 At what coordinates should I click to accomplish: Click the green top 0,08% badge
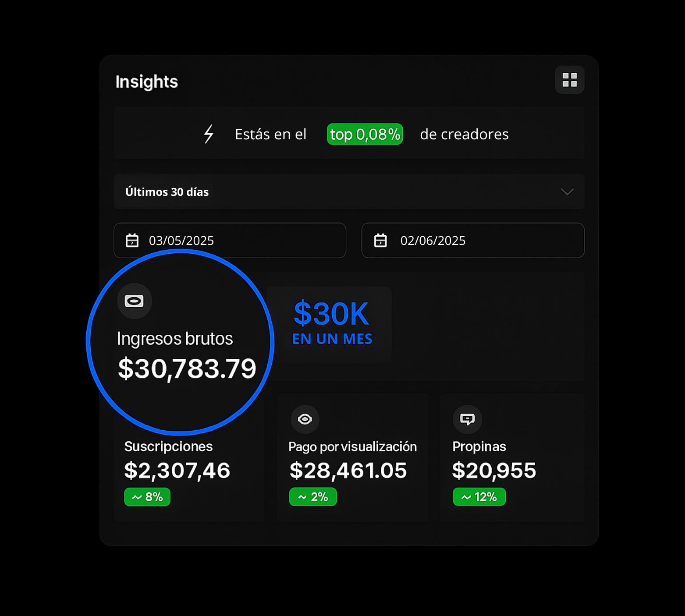click(365, 134)
